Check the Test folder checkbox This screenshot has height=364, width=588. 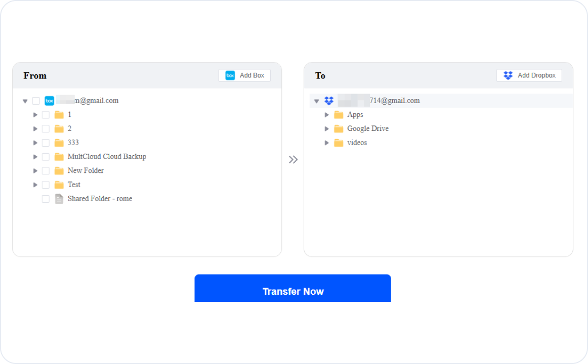[x=46, y=185]
